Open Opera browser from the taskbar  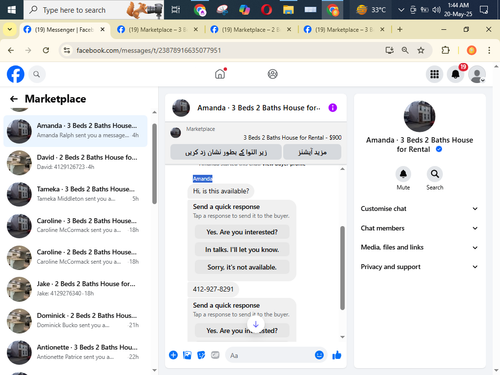click(266, 10)
